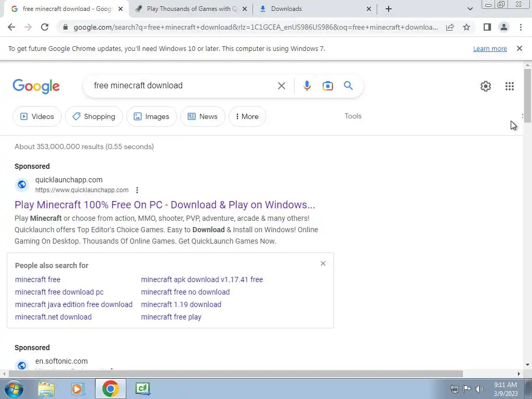Open Windows Explorer from taskbar

(46, 389)
